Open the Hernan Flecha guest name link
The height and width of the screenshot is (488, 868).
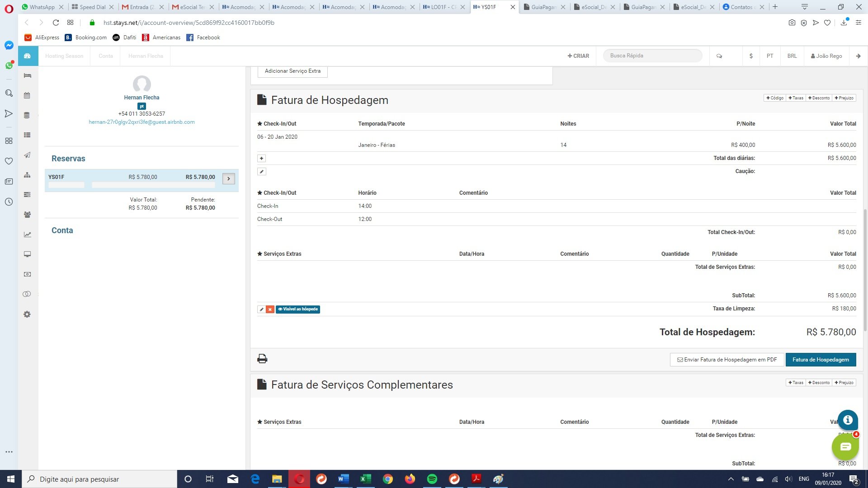coord(142,98)
